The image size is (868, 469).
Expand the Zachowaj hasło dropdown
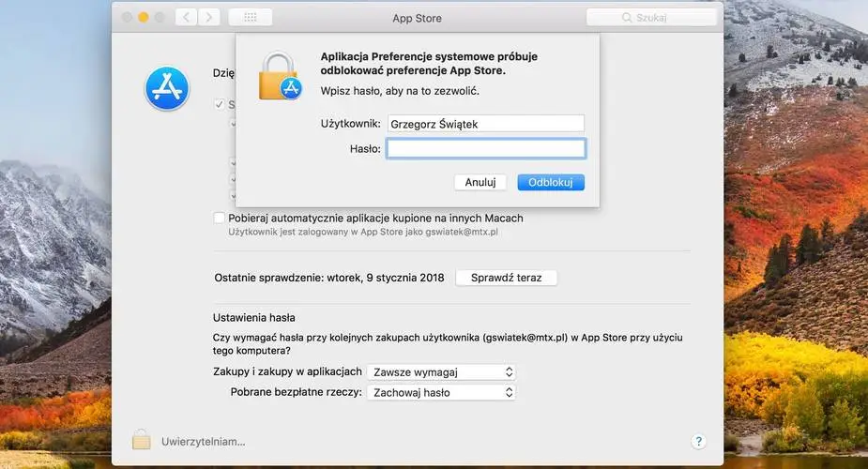tap(441, 392)
